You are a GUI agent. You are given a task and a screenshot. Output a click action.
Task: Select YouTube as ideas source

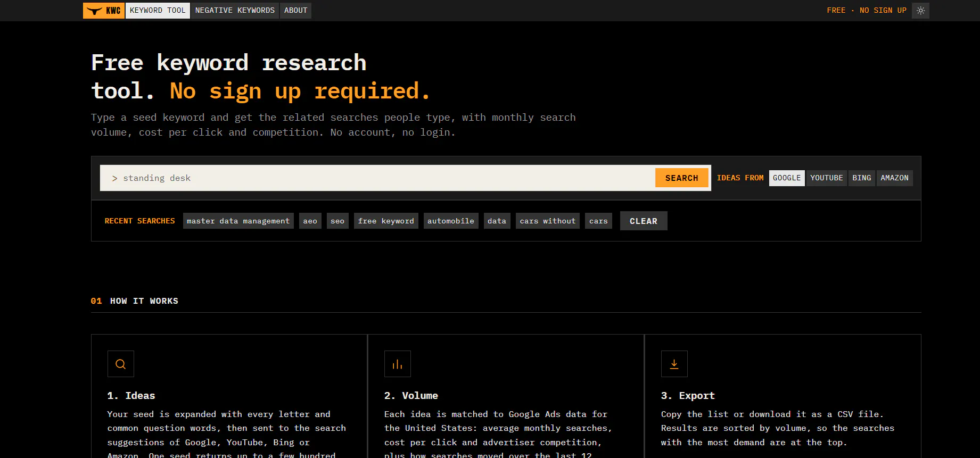(827, 178)
